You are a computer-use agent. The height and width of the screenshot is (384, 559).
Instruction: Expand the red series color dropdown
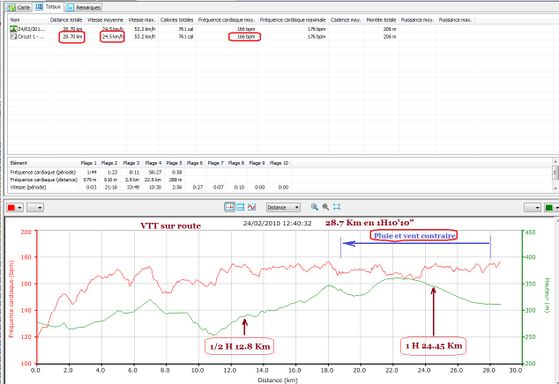pyautogui.click(x=20, y=208)
